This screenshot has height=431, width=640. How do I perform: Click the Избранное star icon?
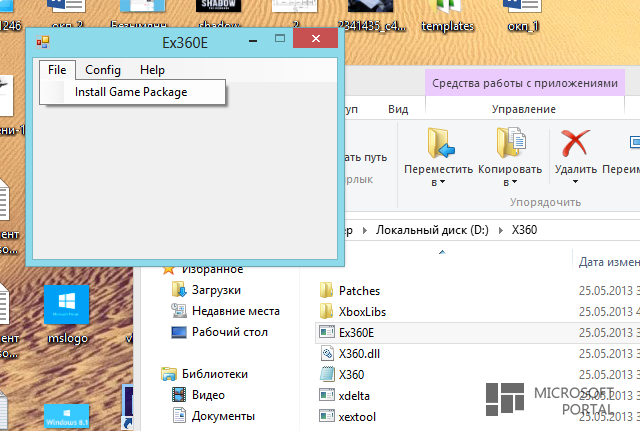pos(168,269)
